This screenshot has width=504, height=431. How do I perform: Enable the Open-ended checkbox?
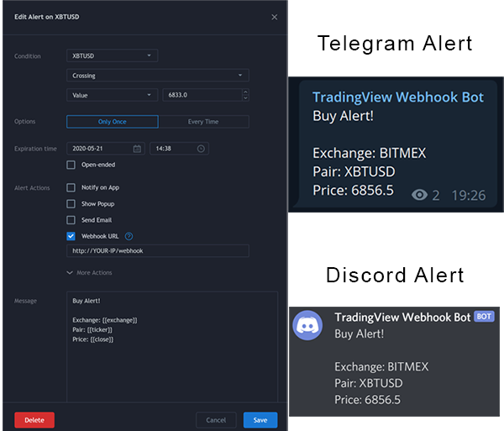[x=71, y=165]
